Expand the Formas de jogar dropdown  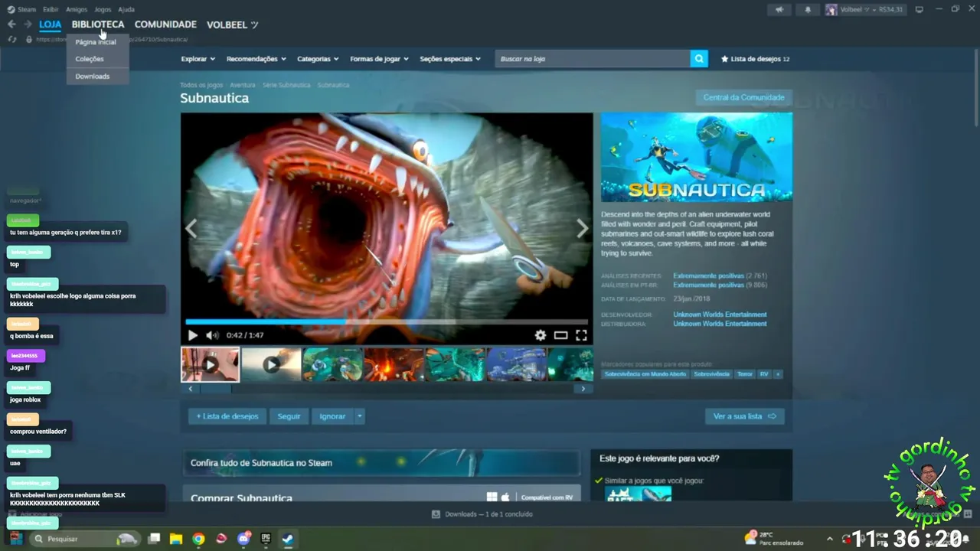click(379, 59)
